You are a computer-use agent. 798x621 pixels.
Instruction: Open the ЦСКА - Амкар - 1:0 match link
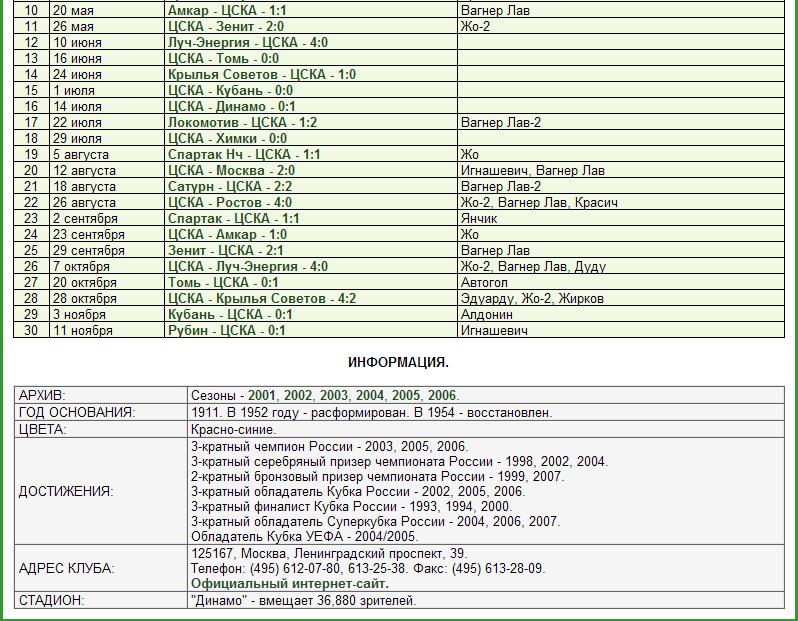click(227, 235)
